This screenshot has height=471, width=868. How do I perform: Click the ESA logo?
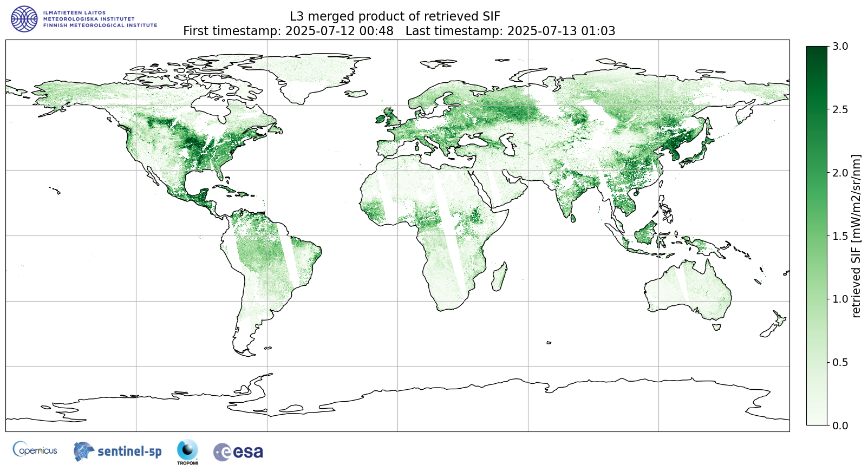tap(238, 452)
